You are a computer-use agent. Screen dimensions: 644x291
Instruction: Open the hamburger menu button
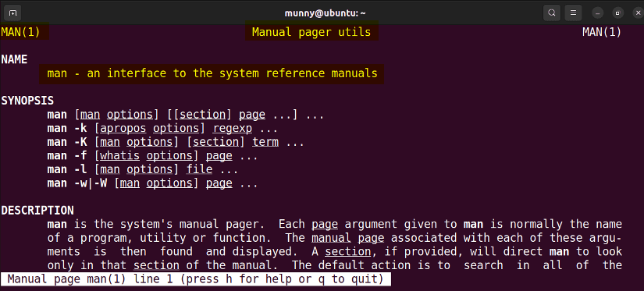click(574, 13)
